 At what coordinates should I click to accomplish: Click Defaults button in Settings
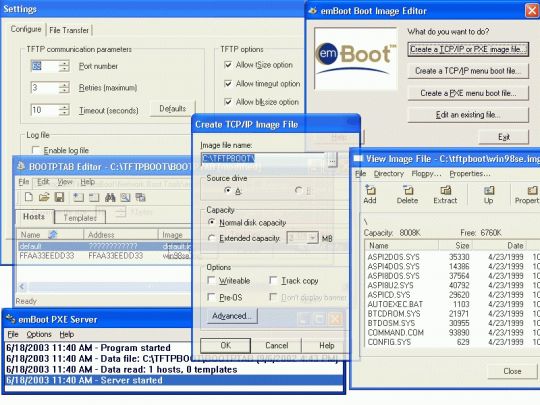click(x=173, y=109)
